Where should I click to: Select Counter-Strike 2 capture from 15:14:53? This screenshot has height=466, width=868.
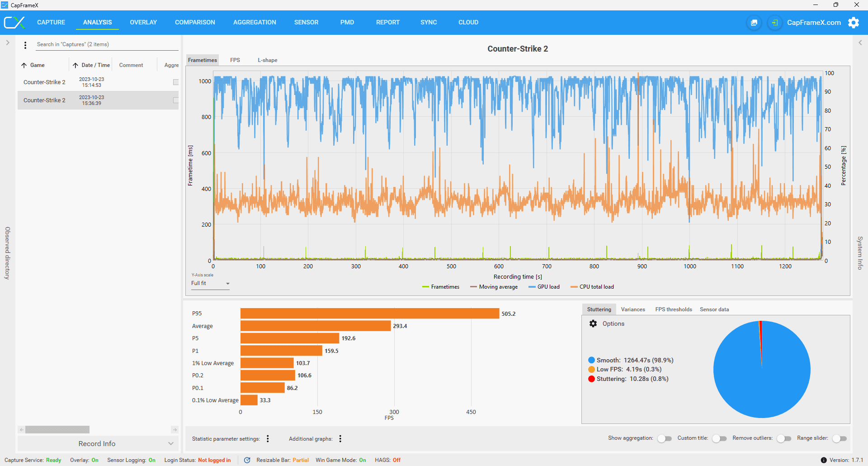point(98,82)
